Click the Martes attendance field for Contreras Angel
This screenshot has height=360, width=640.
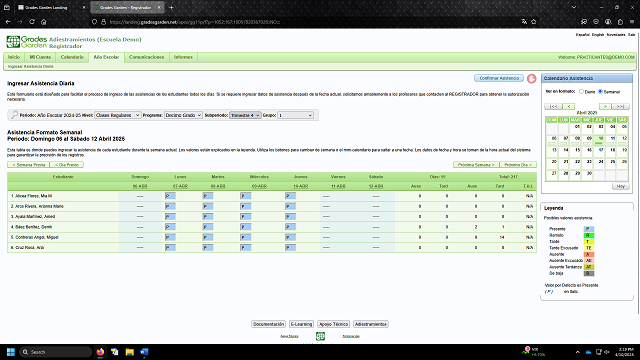[x=208, y=237]
